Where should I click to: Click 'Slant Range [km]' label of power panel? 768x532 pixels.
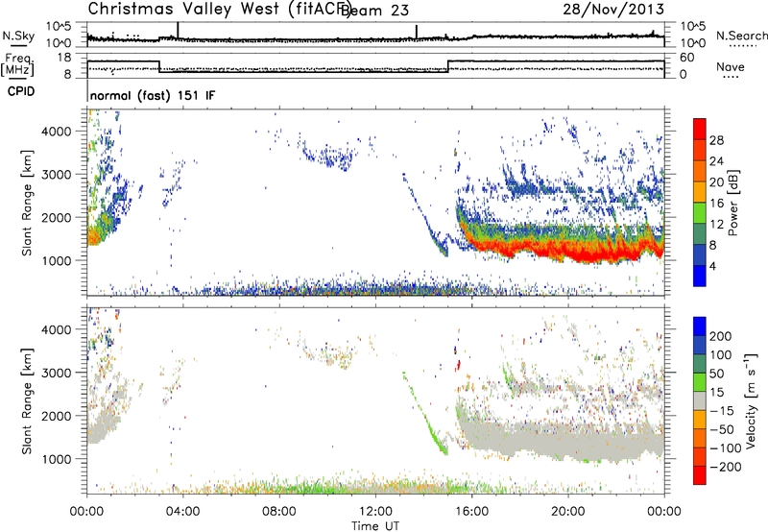[27, 203]
